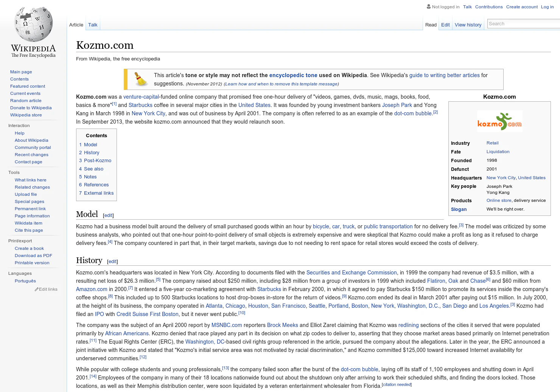Click What links here
The width and height of the screenshot is (560, 392).
coord(31,180)
